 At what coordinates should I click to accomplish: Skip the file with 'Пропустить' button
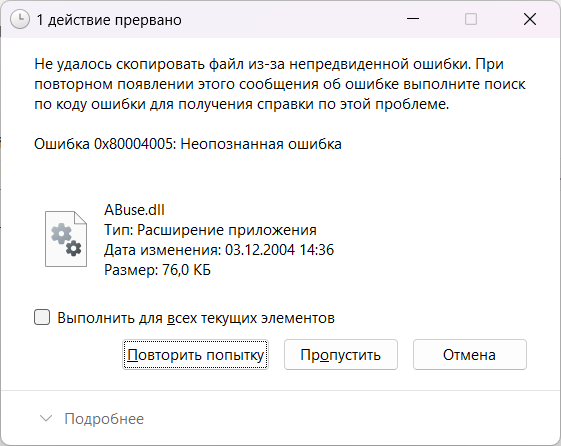[x=341, y=355]
